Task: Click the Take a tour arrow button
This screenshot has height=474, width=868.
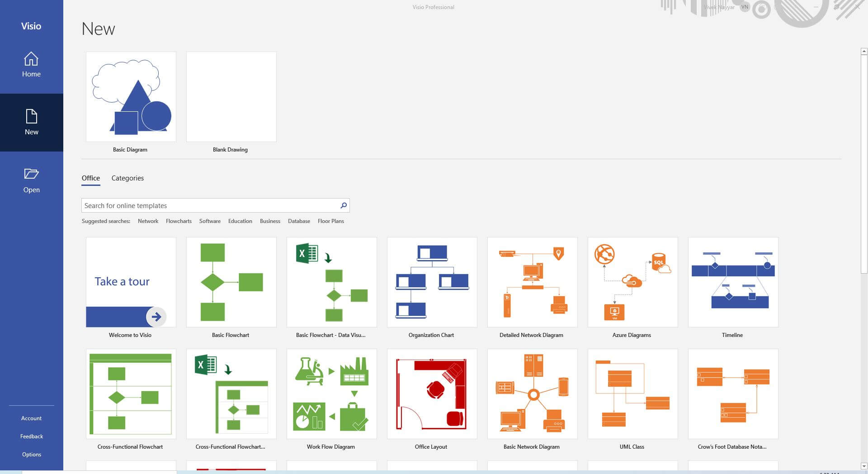Action: [x=156, y=317]
